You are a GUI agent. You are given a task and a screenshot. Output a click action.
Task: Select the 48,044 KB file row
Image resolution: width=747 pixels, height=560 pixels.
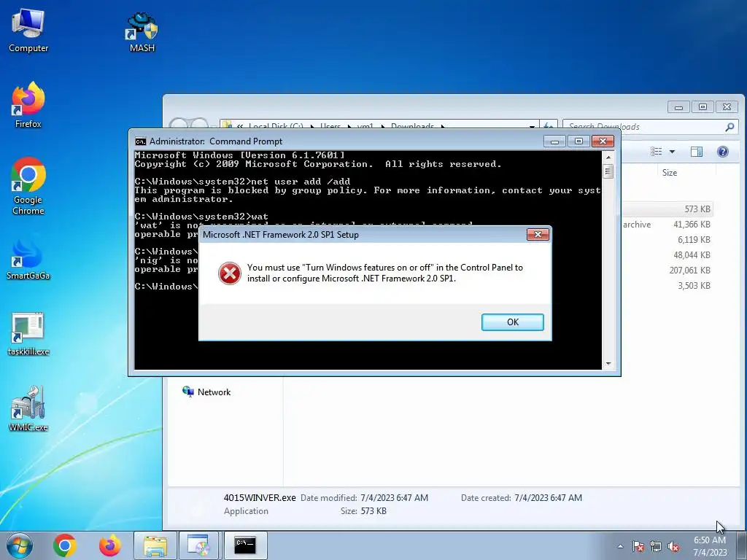point(667,254)
